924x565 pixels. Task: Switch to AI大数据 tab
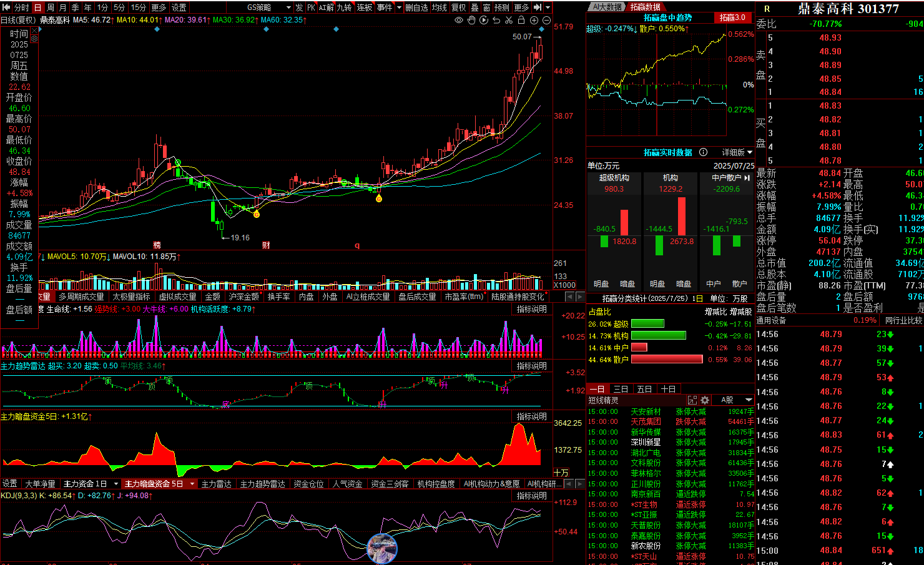[607, 7]
